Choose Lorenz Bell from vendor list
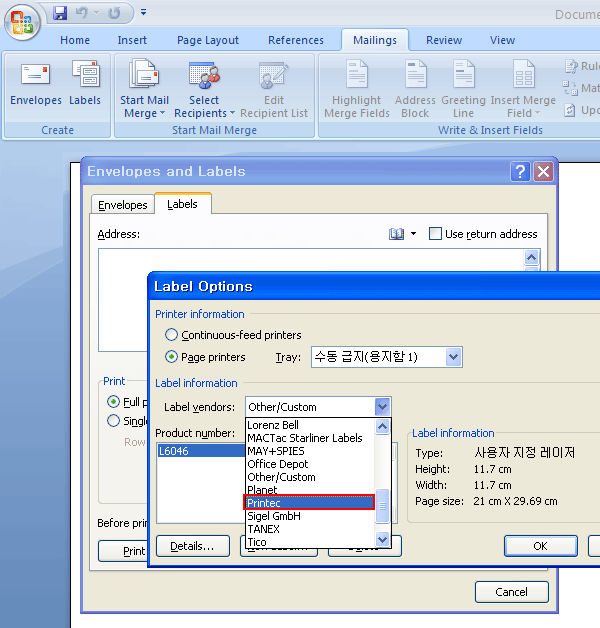The width and height of the screenshot is (600, 628). (311, 425)
